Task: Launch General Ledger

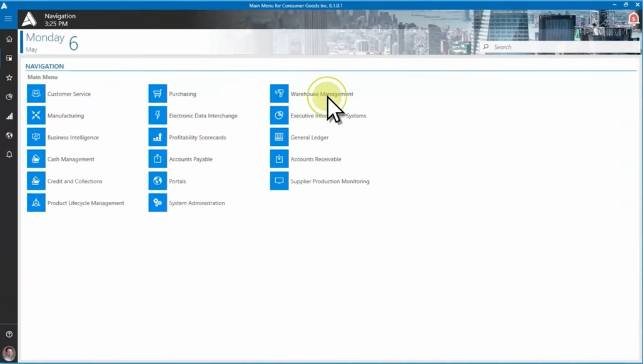Action: click(309, 137)
